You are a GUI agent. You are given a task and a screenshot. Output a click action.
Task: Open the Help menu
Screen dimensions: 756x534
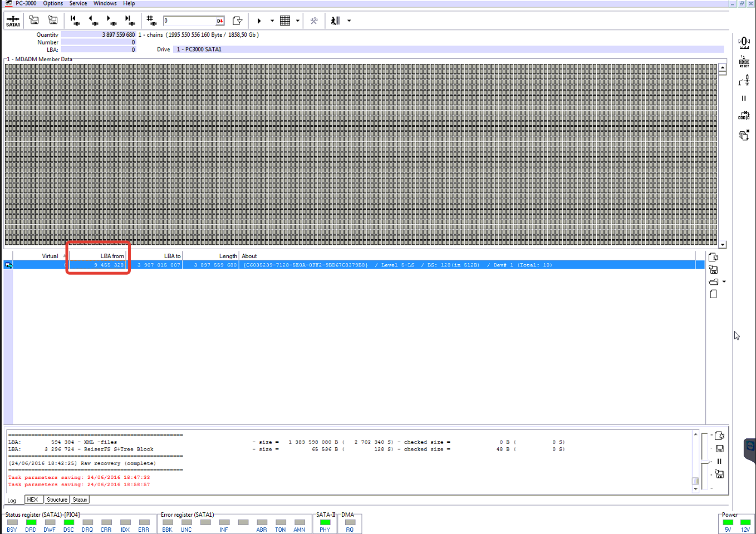point(129,3)
